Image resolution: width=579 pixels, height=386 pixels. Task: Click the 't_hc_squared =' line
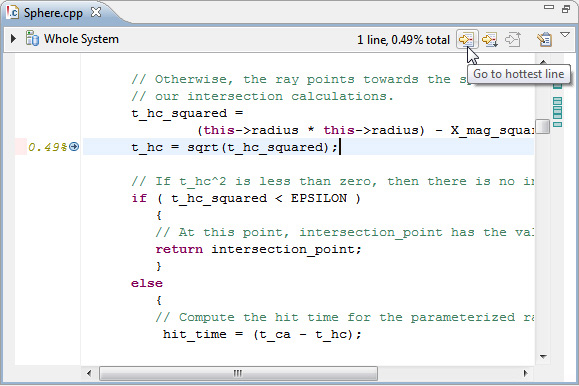187,113
